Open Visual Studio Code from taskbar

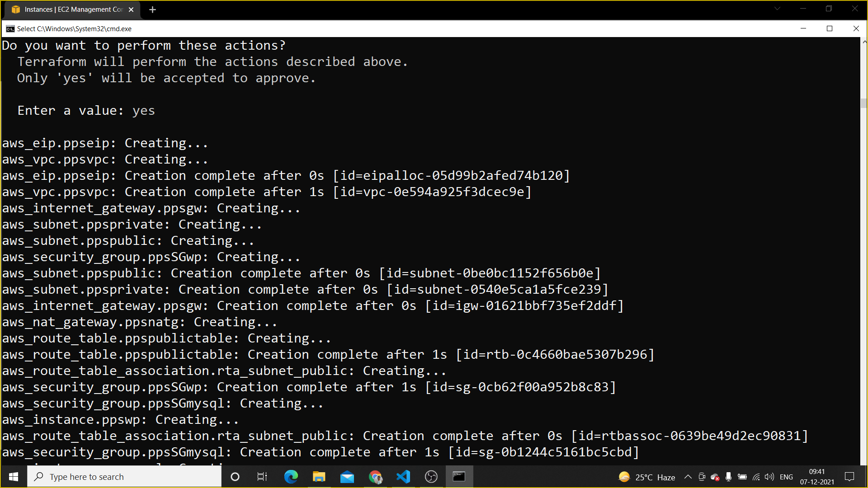[403, 477]
